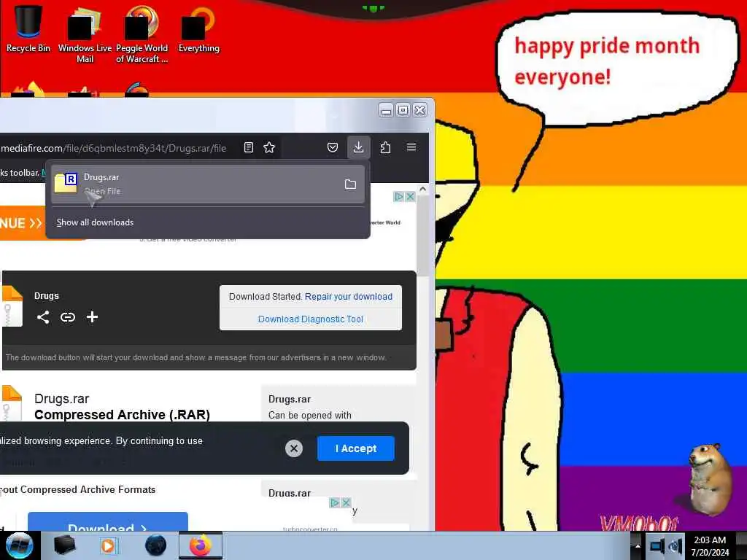Click Show all downloads

(x=96, y=222)
